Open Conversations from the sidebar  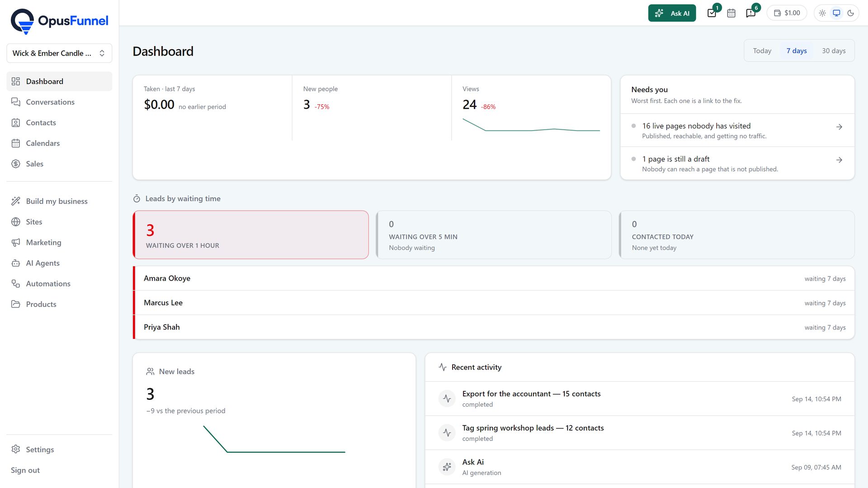(x=59, y=102)
